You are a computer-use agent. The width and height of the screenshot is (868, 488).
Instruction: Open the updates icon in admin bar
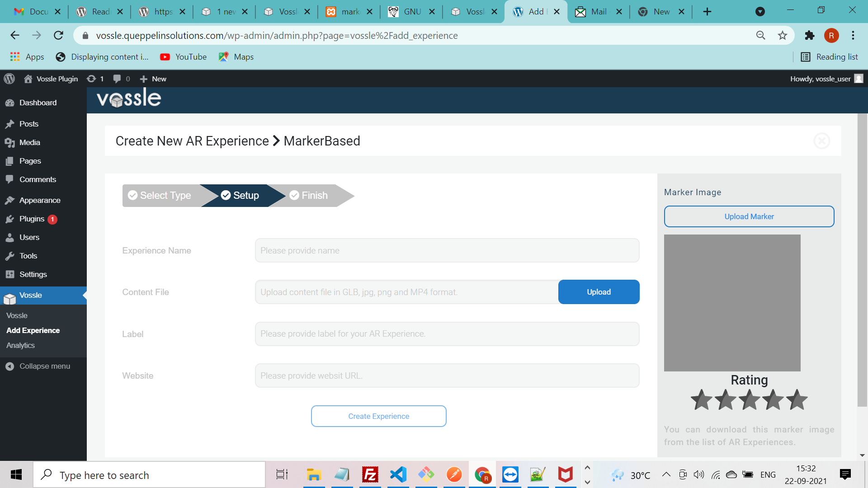point(95,79)
